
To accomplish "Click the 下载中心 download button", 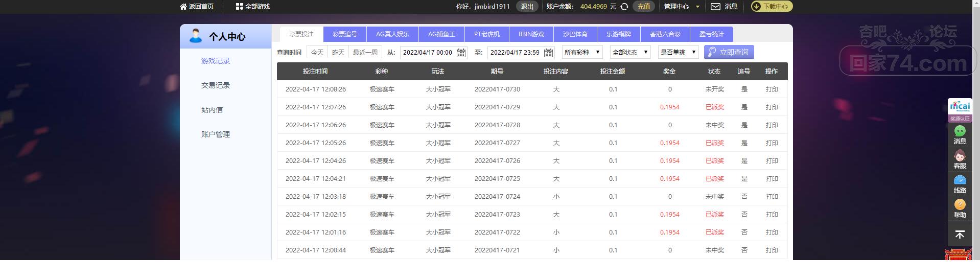I will coord(772,6).
